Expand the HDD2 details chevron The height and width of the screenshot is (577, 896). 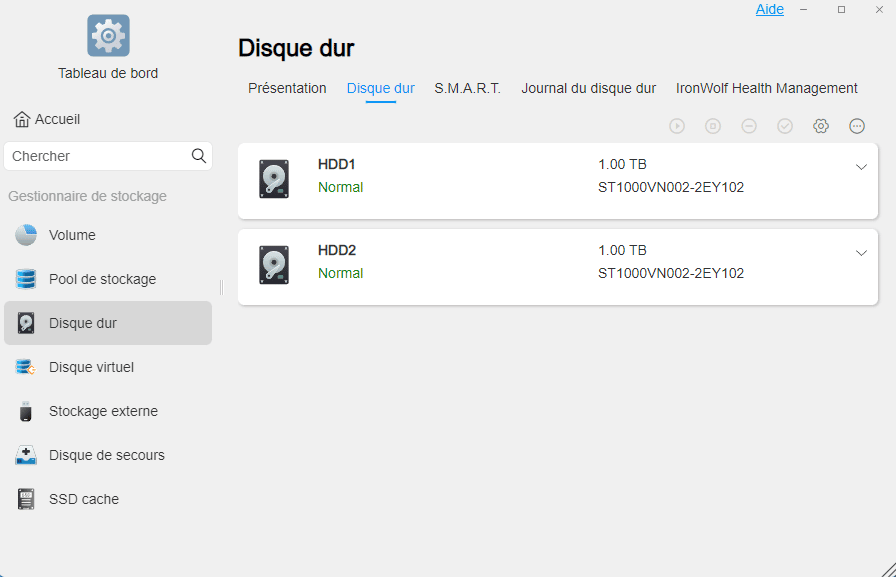[x=861, y=253]
